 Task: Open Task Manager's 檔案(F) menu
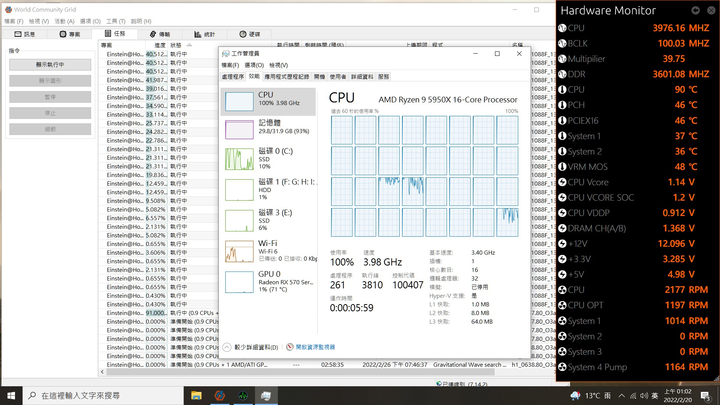230,65
